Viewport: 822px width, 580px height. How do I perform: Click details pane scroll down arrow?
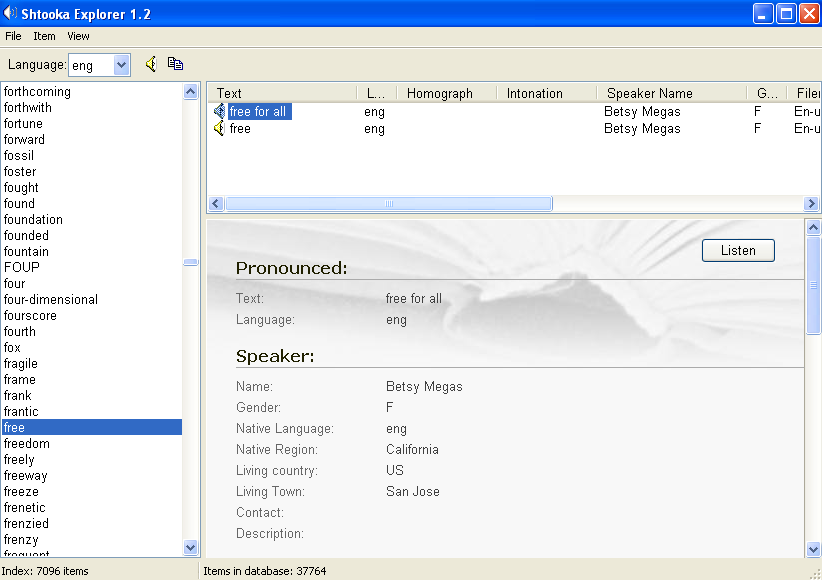click(813, 550)
